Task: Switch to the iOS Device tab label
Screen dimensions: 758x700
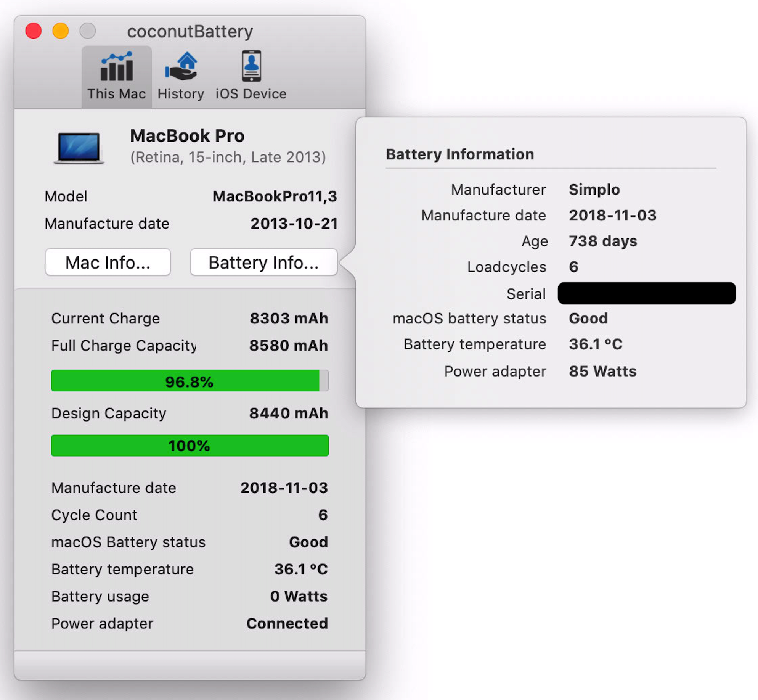Action: tap(251, 94)
